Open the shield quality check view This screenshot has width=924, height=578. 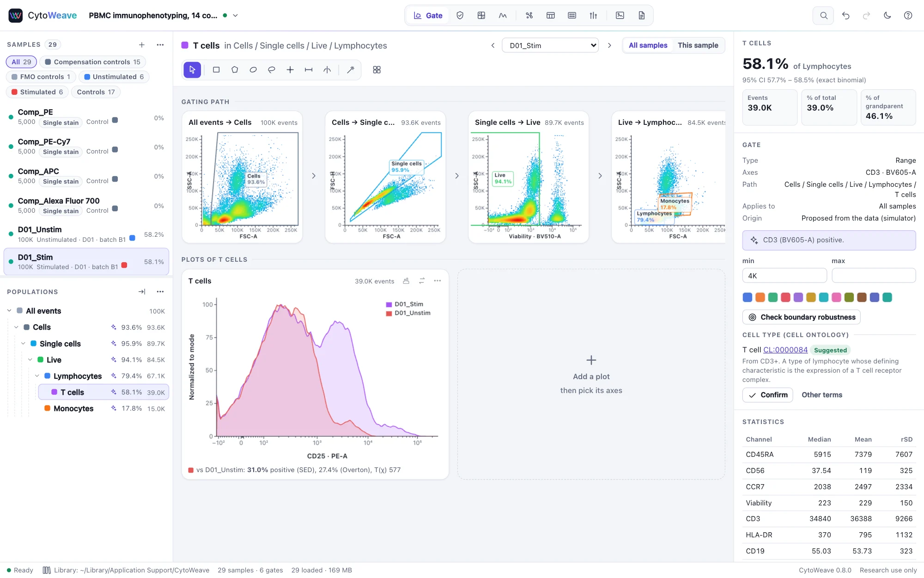click(460, 15)
